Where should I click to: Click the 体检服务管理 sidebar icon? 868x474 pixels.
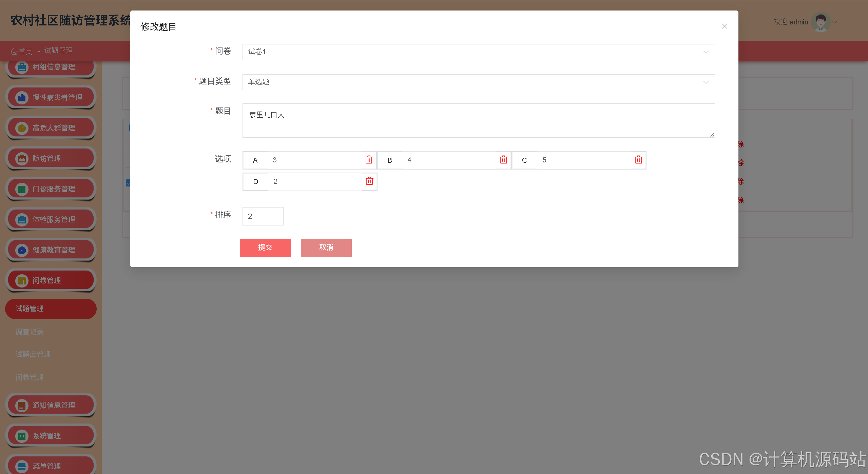click(x=22, y=220)
